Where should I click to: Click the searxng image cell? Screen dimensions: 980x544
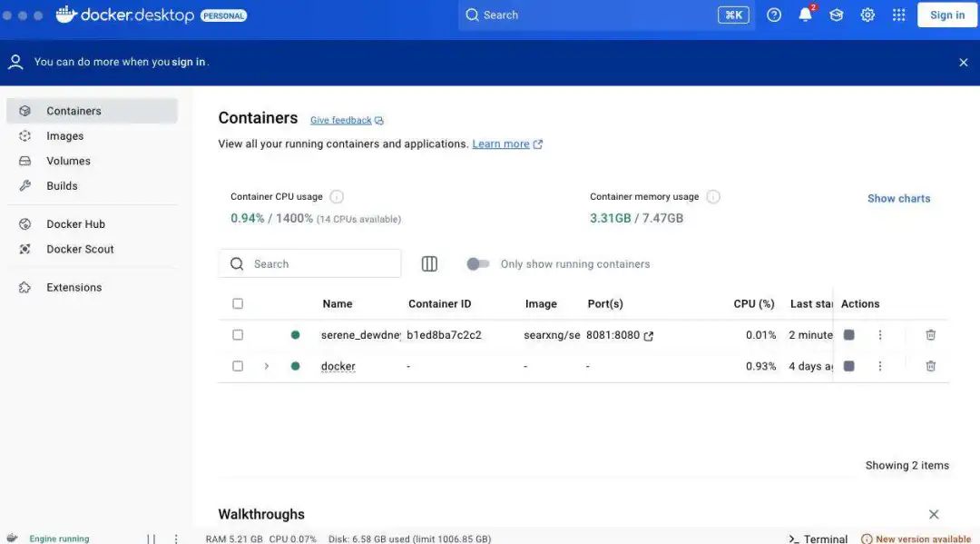pos(552,335)
